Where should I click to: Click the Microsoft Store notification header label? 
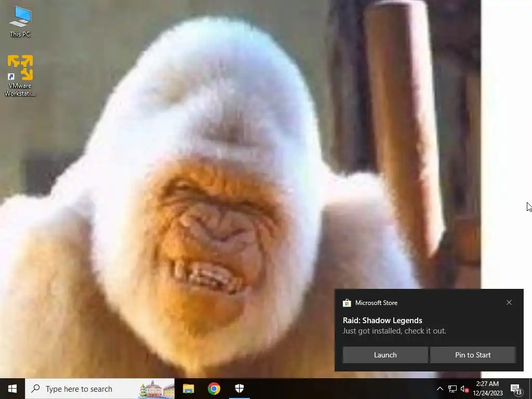tap(376, 303)
